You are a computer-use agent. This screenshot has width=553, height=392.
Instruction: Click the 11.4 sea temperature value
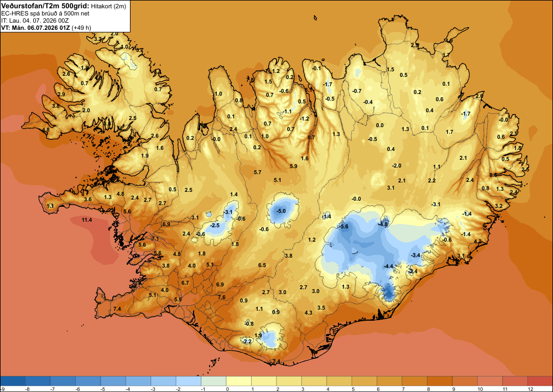[x=87, y=220]
